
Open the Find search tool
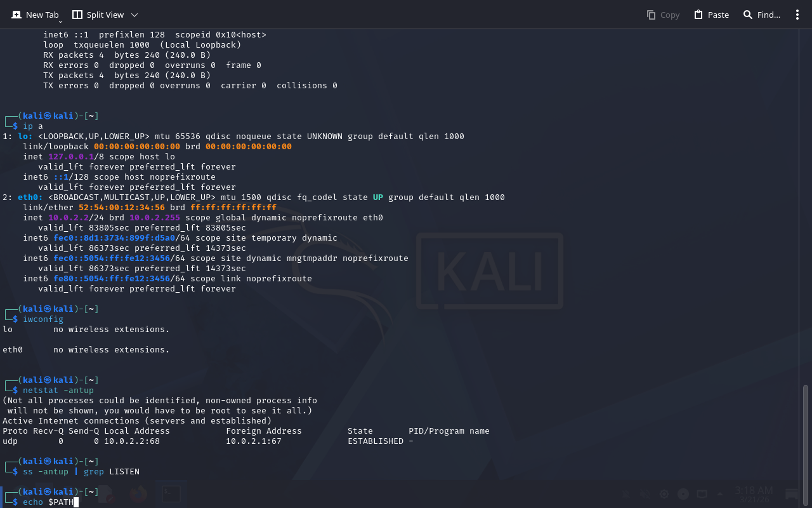coord(761,15)
